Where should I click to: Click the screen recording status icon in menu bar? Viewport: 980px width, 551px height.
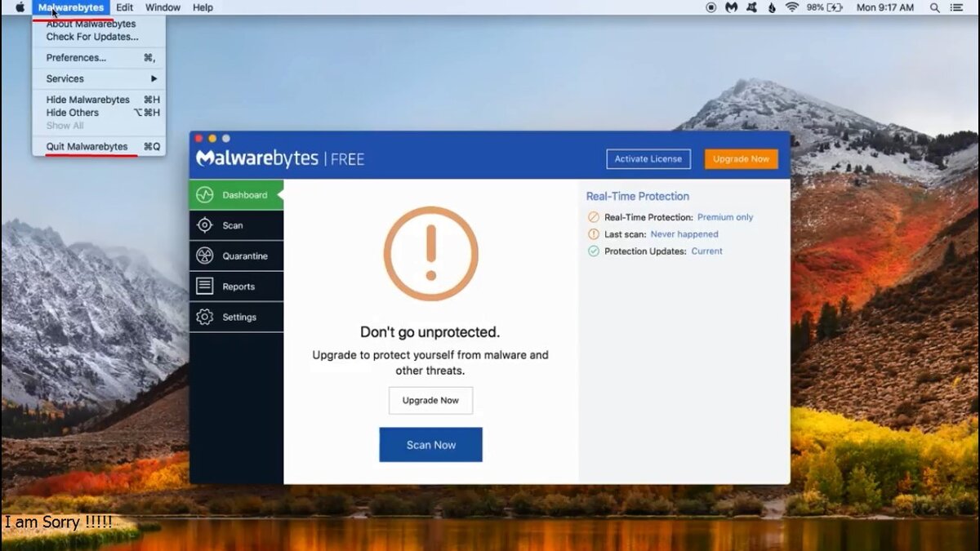710,7
